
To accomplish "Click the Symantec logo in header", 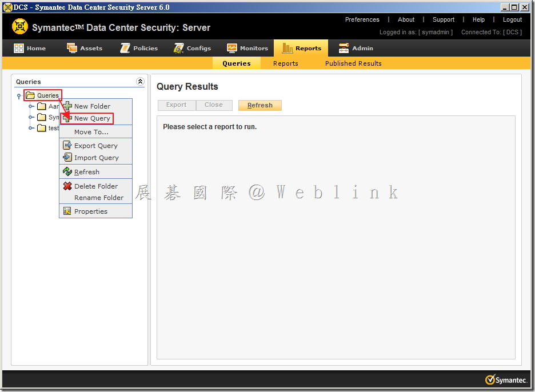I will coord(20,27).
